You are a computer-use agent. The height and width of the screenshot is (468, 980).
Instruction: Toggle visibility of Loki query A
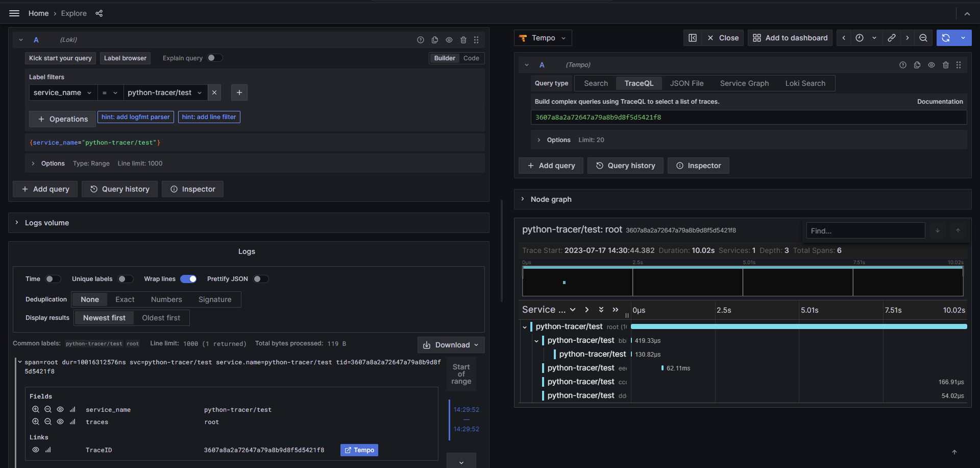pos(449,40)
